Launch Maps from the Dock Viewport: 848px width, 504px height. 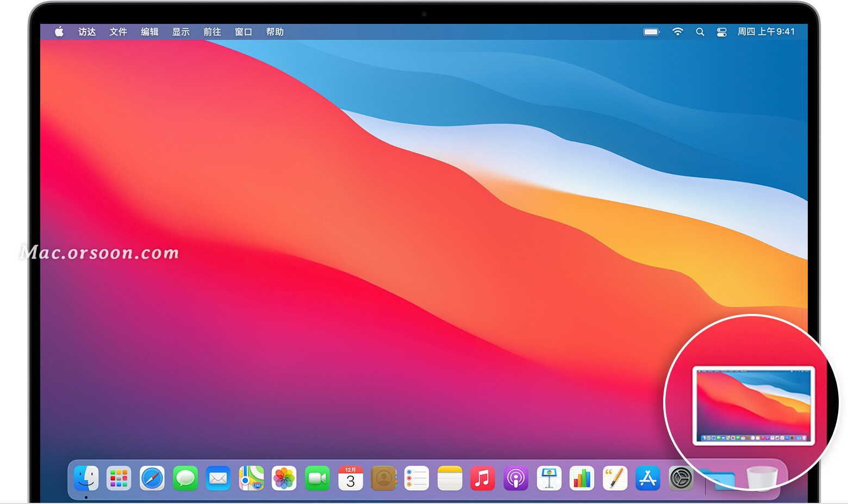tap(251, 478)
